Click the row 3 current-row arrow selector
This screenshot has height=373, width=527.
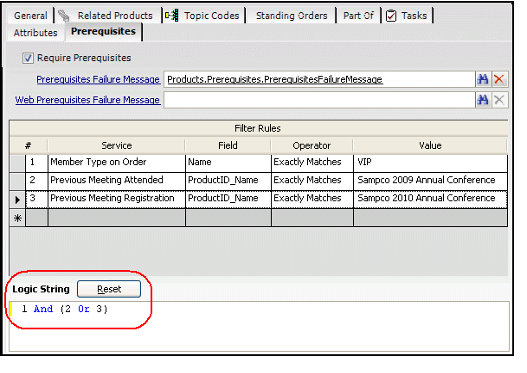point(17,200)
